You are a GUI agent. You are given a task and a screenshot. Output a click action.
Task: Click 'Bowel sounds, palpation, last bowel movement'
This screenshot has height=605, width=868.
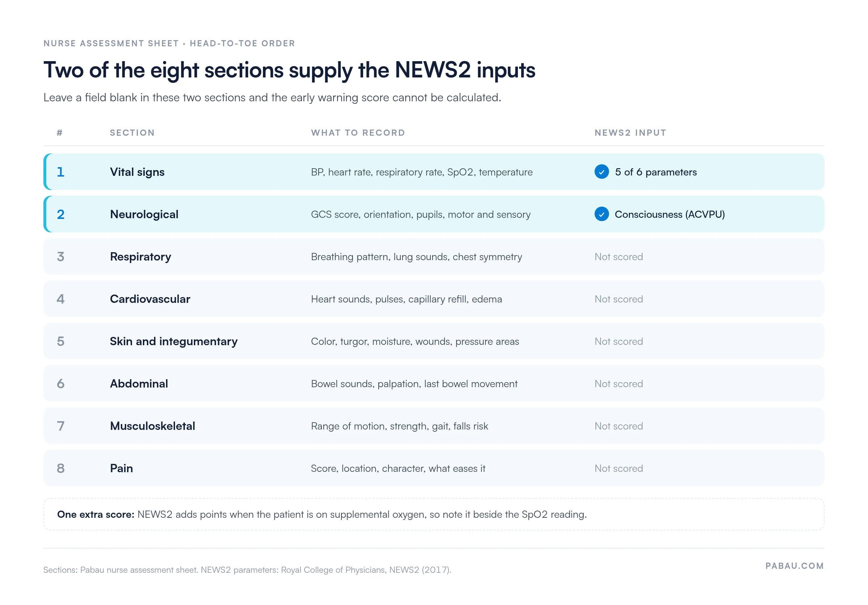tap(414, 384)
